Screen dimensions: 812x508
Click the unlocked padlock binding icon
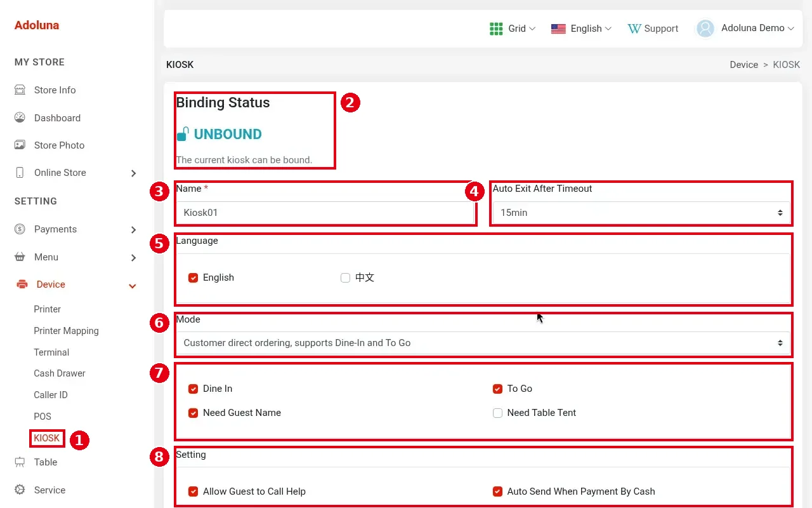[x=183, y=134]
